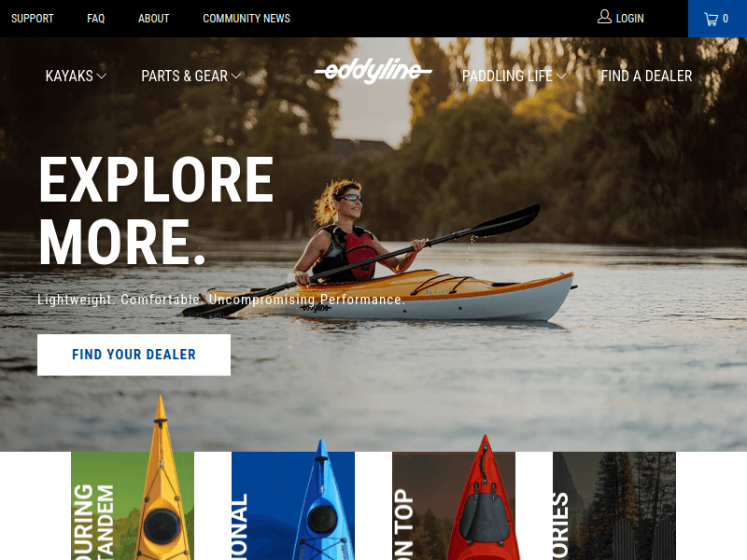The width and height of the screenshot is (747, 560).
Task: Select the red sit-on-top kayak tile
Action: [x=454, y=506]
